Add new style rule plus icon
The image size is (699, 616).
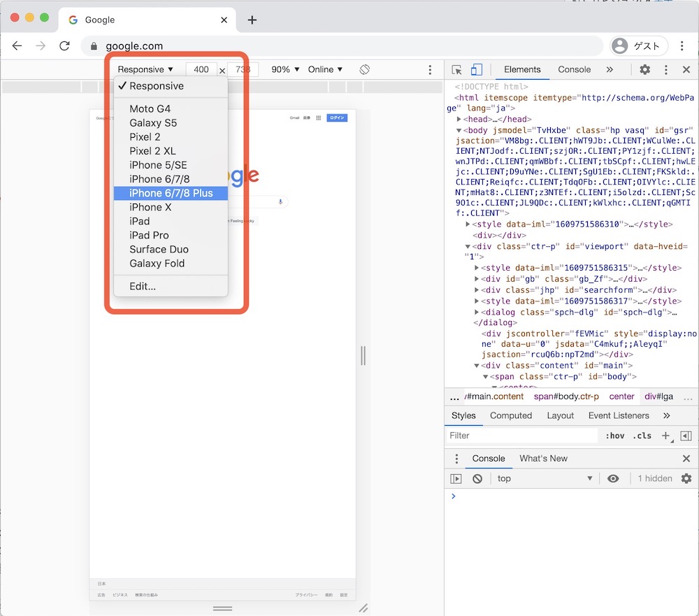click(x=665, y=436)
